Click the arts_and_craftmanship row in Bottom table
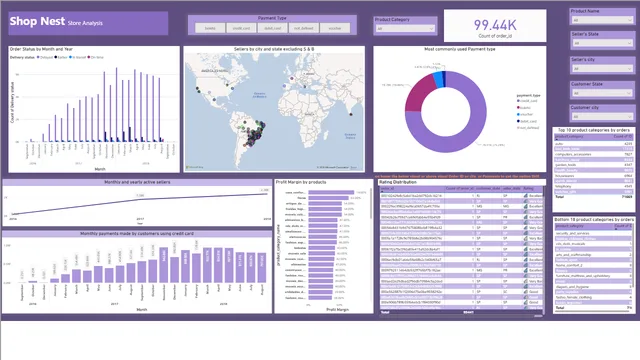This screenshot has width=640, height=360. [593, 255]
